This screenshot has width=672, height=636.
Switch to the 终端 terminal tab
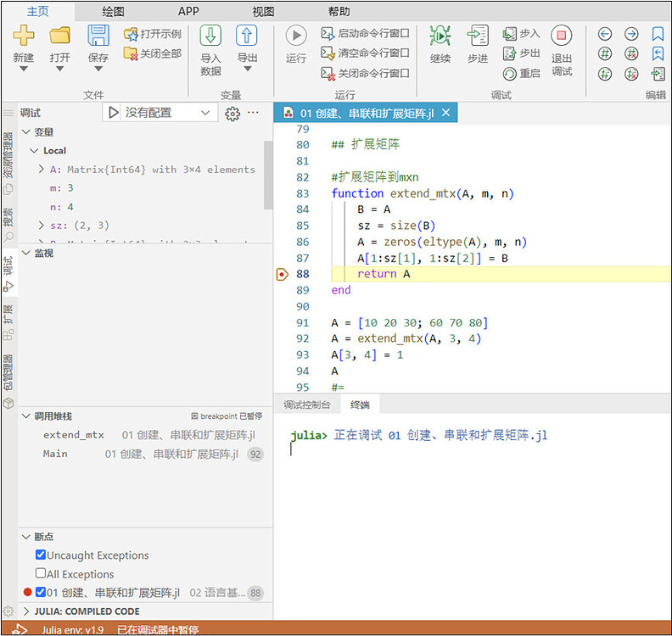coord(360,405)
